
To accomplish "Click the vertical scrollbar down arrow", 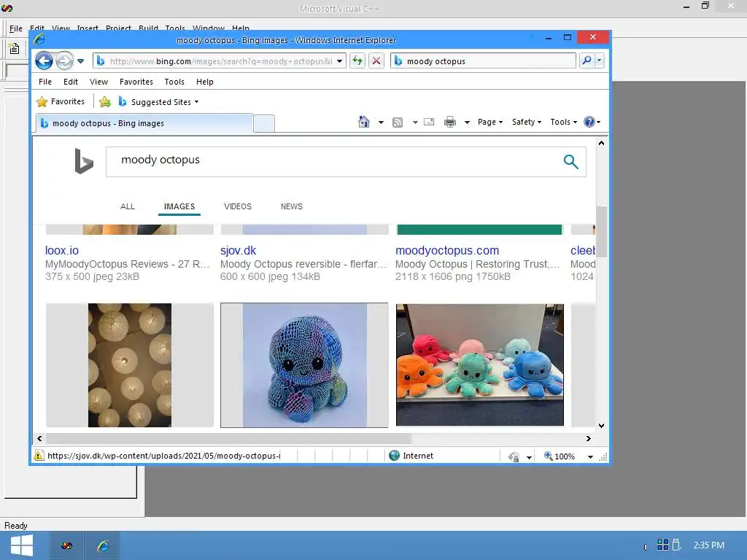I will [x=601, y=426].
